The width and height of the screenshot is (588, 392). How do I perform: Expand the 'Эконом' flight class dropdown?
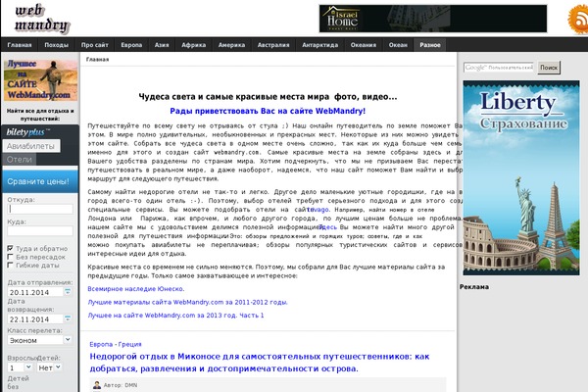click(x=40, y=340)
